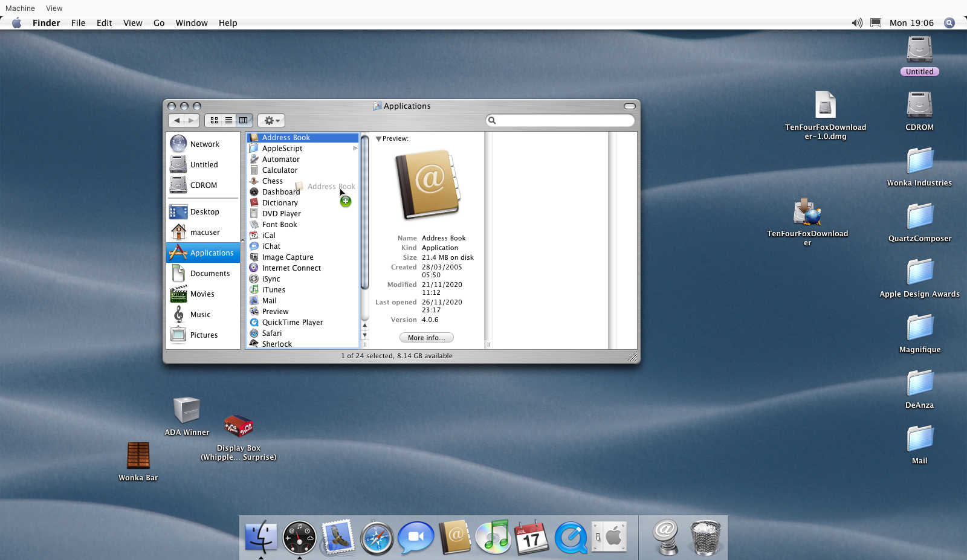Collapse the Preview disclosure triangle
This screenshot has height=560, width=967.
tap(378, 139)
